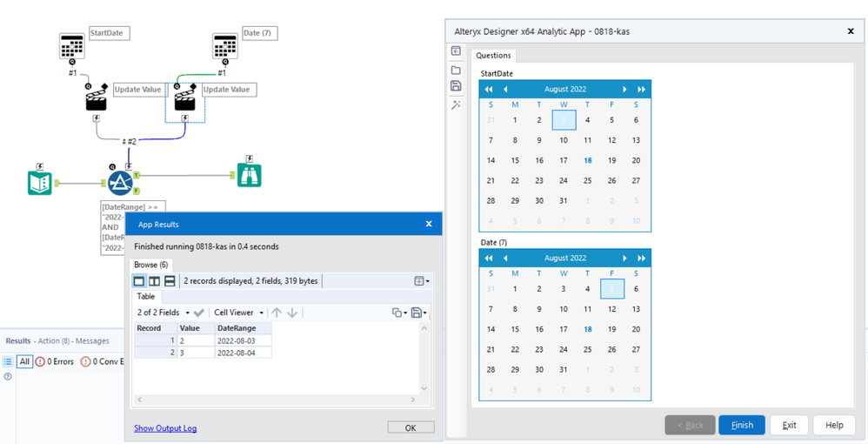Click the top back-arrow sidebar icon in Analytic App
This screenshot has width=868, height=444.
pyautogui.click(x=456, y=51)
